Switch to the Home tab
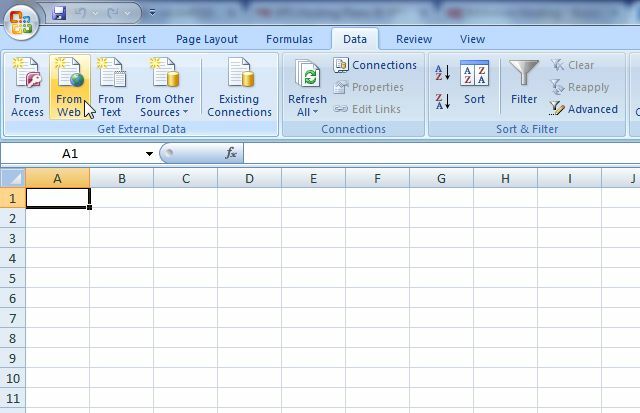Screen dimensions: 640x413 (74, 39)
